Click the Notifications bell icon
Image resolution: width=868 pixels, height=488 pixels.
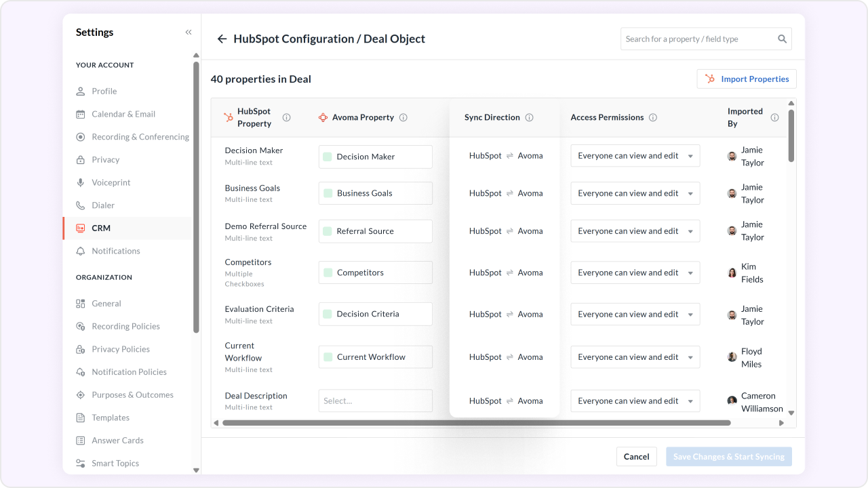[81, 251]
